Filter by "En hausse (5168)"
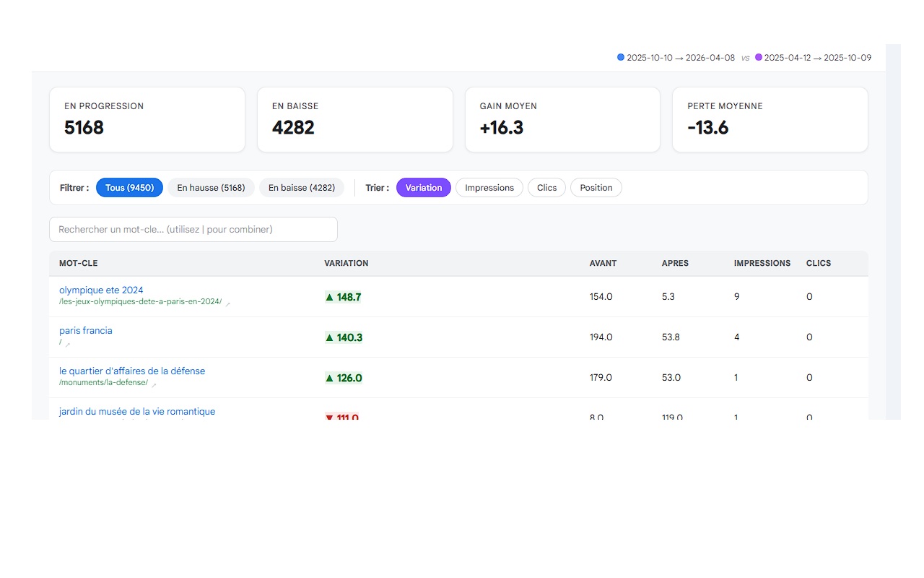This screenshot has width=924, height=578. click(x=211, y=188)
